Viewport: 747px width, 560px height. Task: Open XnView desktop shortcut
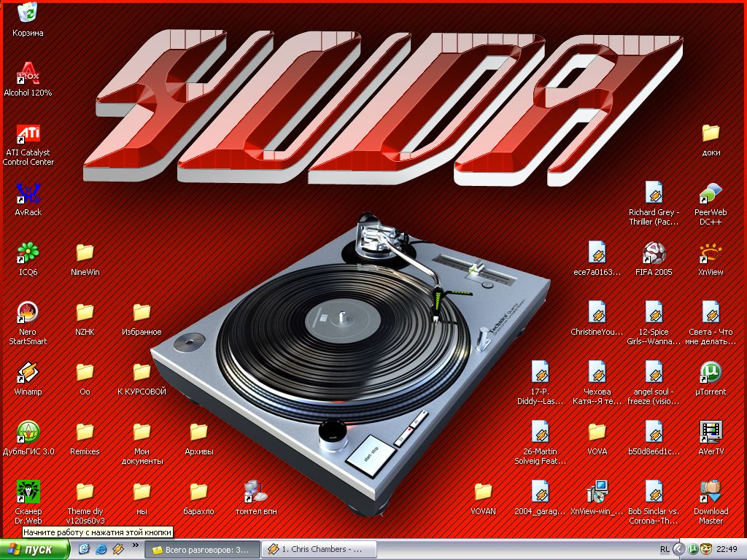pyautogui.click(x=711, y=259)
